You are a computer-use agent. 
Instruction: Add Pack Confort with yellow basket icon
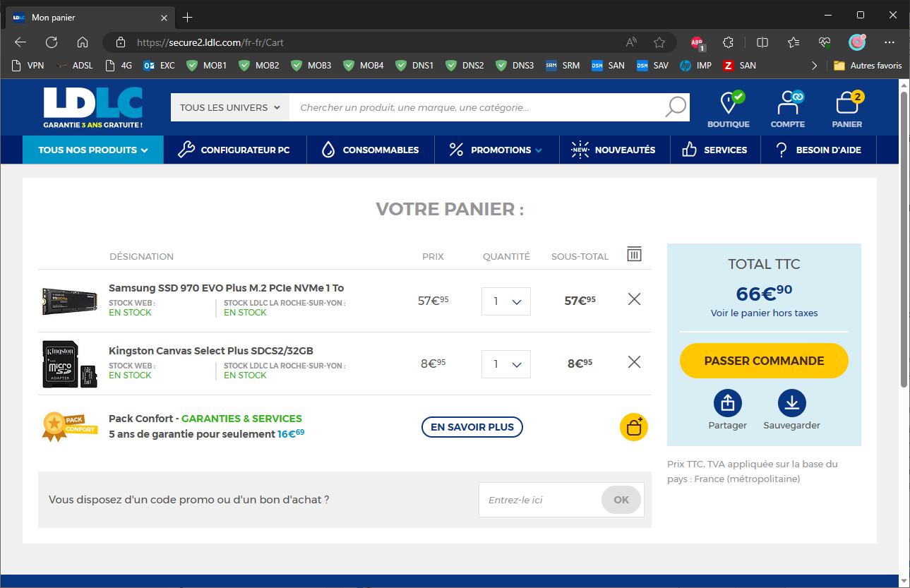pyautogui.click(x=633, y=427)
